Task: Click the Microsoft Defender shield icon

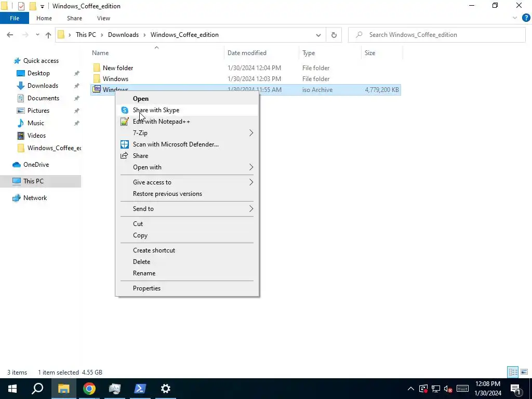Action: [x=125, y=144]
